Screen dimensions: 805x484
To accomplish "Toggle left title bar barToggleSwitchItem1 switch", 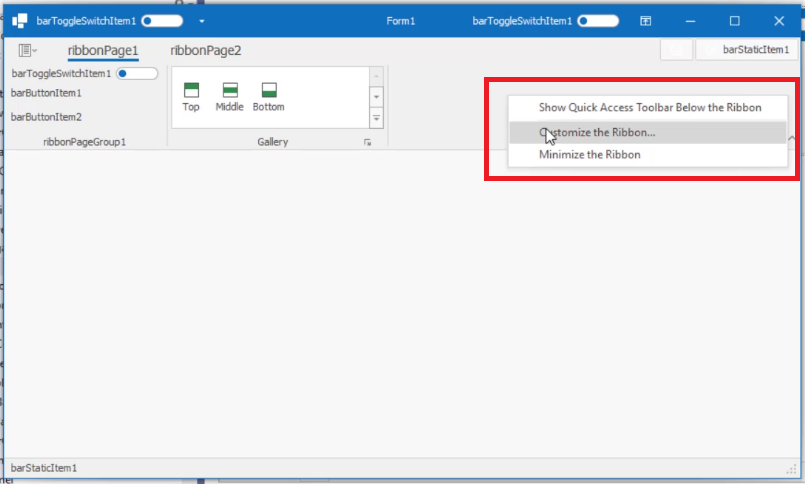I will [x=162, y=21].
